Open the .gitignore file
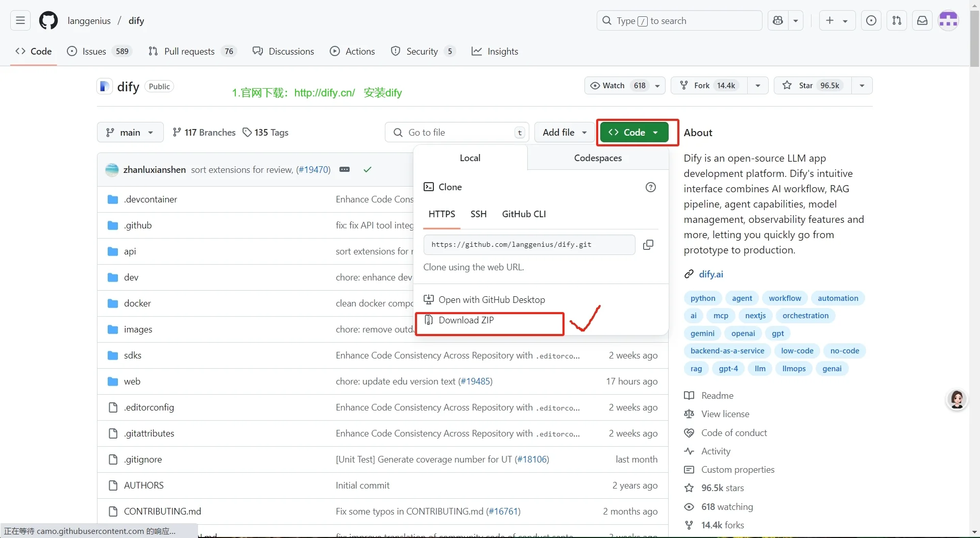The height and width of the screenshot is (538, 980). click(x=143, y=459)
